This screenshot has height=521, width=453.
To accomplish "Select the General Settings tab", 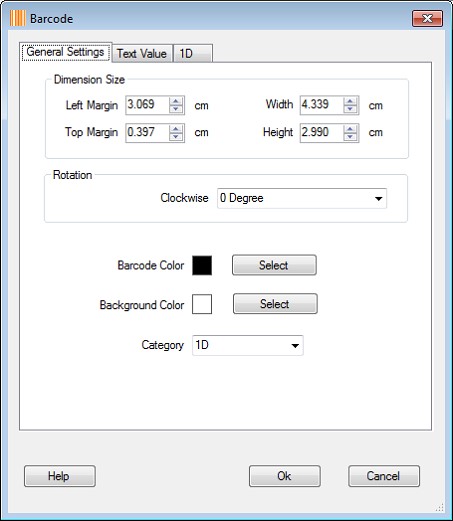I will point(66,52).
